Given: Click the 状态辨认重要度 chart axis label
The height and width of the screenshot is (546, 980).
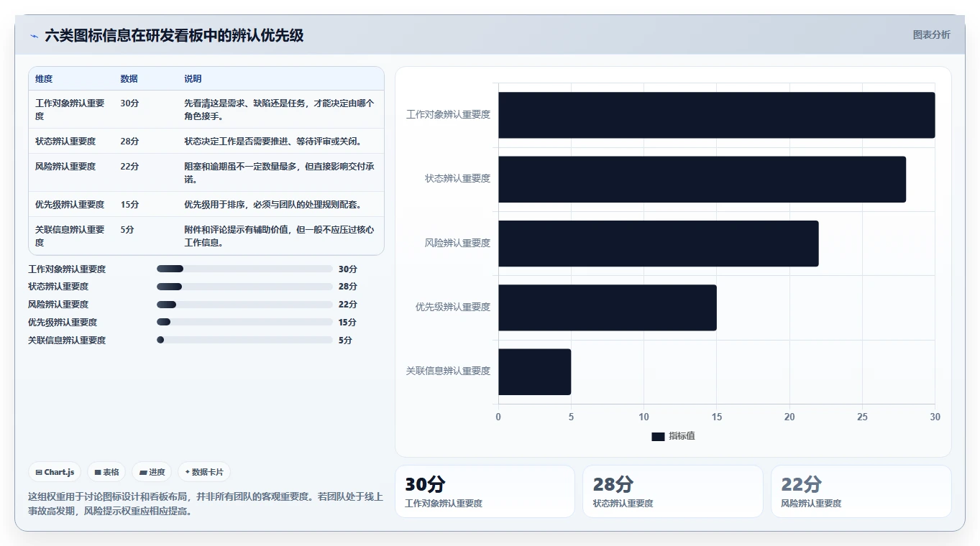Looking at the screenshot, I should click(x=457, y=179).
